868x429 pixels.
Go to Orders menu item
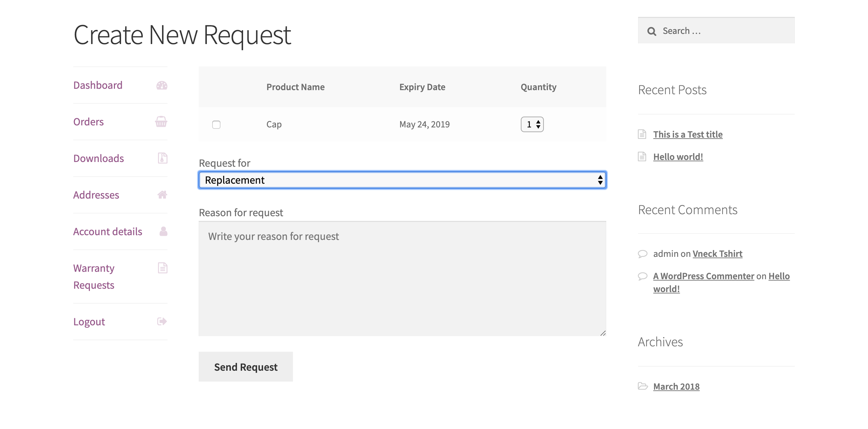(88, 122)
